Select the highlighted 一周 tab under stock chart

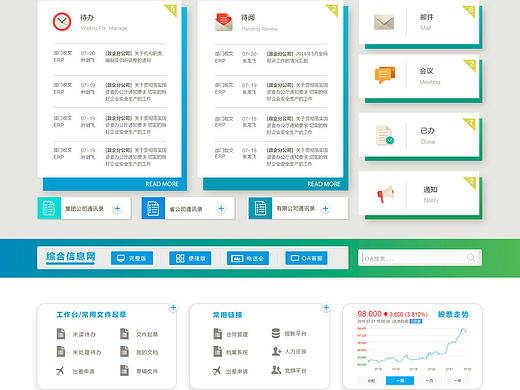[x=400, y=380]
